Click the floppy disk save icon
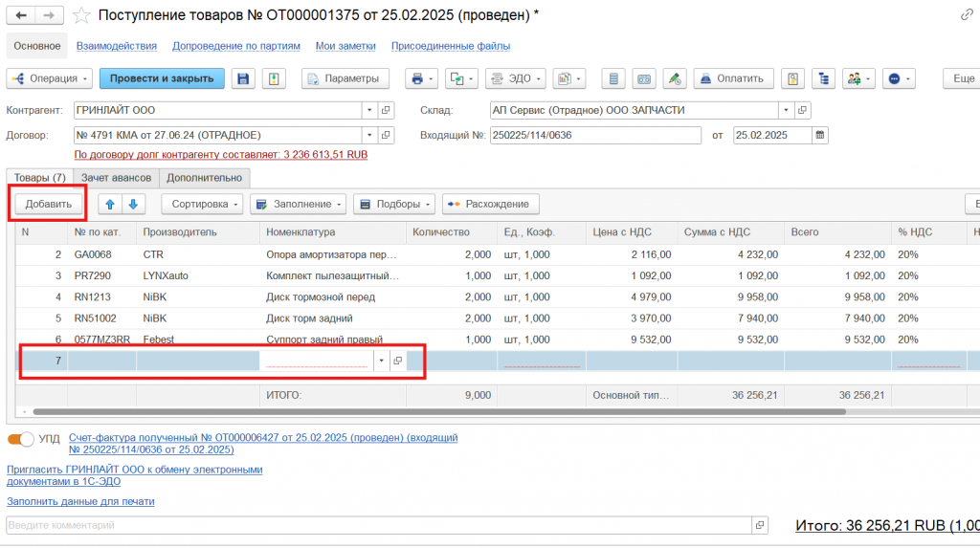 coord(244,78)
